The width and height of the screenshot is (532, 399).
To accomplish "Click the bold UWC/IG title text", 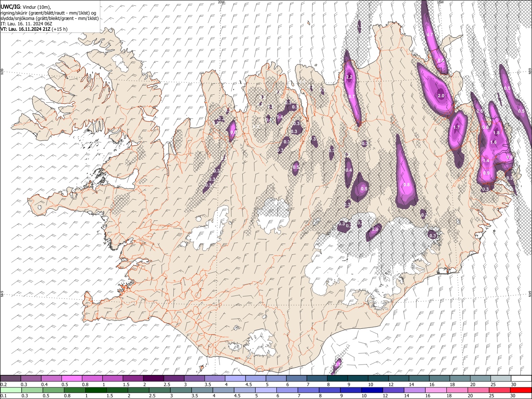I will point(10,7).
